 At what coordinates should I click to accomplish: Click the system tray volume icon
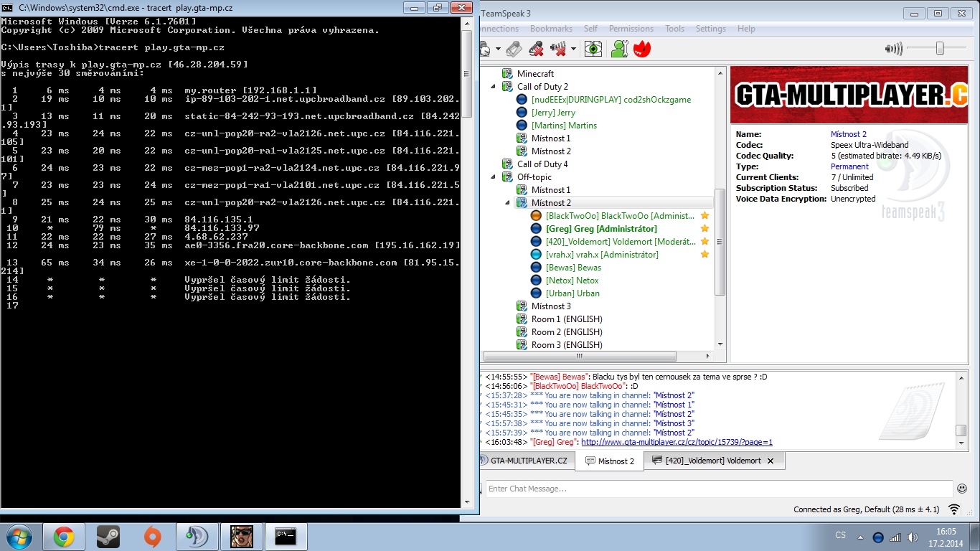[912, 537]
